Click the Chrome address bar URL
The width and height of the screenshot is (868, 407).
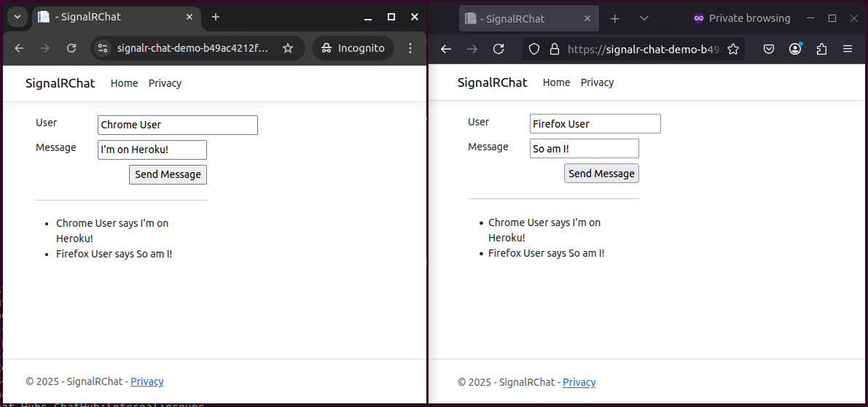click(192, 48)
